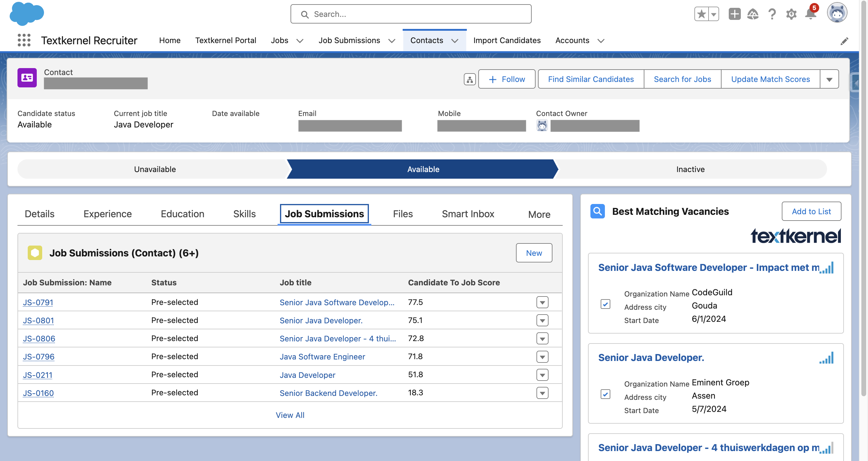Click the Best Matching Vacancies search icon

(x=597, y=211)
